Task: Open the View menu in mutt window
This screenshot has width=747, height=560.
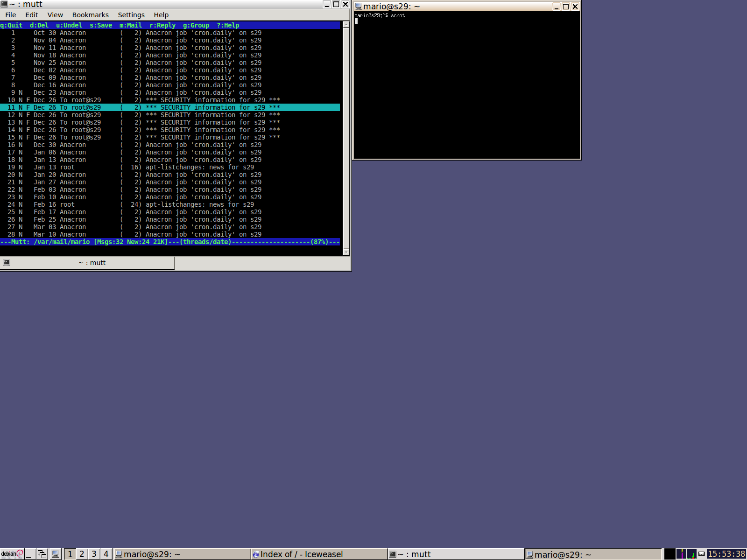Action: [55, 15]
